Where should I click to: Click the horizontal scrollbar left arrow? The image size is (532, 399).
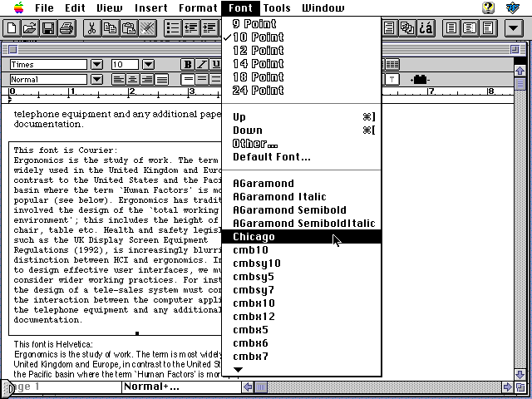coord(248,387)
